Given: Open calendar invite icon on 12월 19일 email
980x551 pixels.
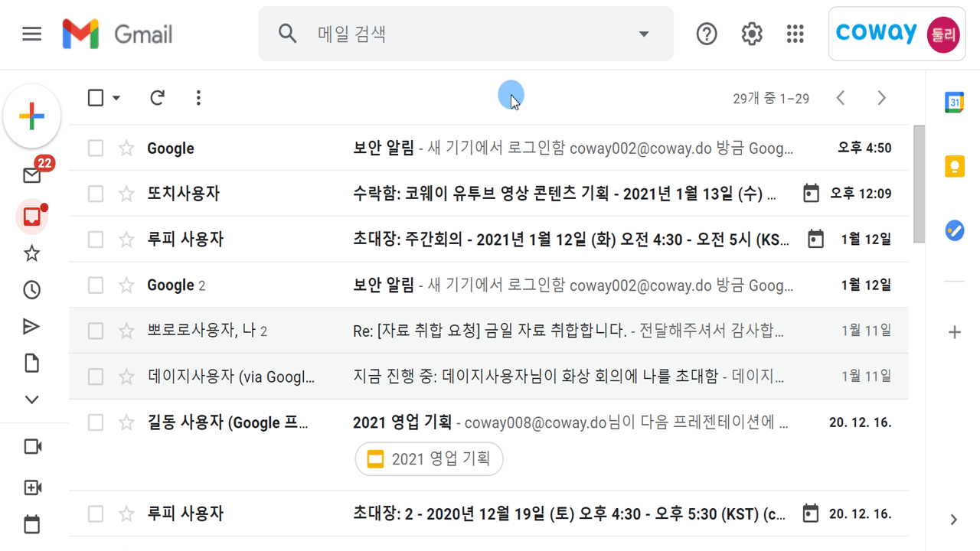Looking at the screenshot, I should [810, 514].
